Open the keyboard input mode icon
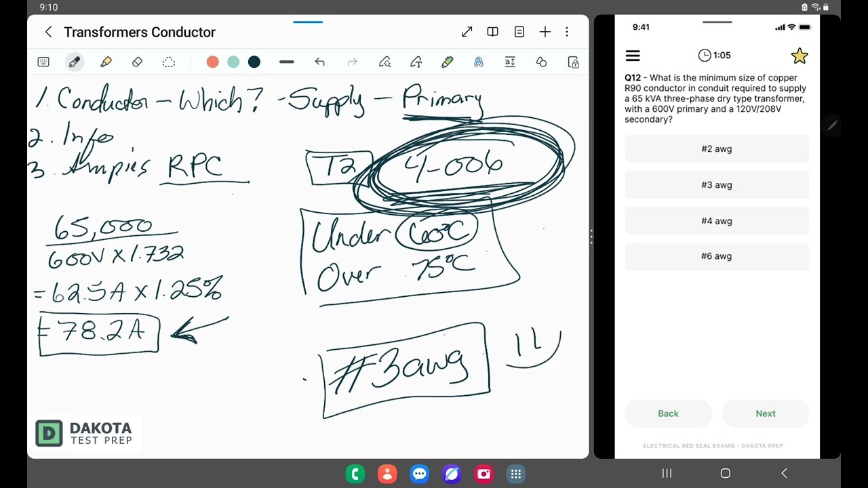The height and width of the screenshot is (488, 868). click(x=43, y=62)
